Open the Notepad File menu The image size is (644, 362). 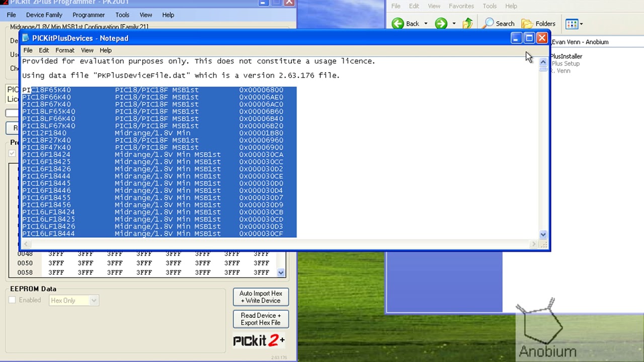(x=28, y=50)
